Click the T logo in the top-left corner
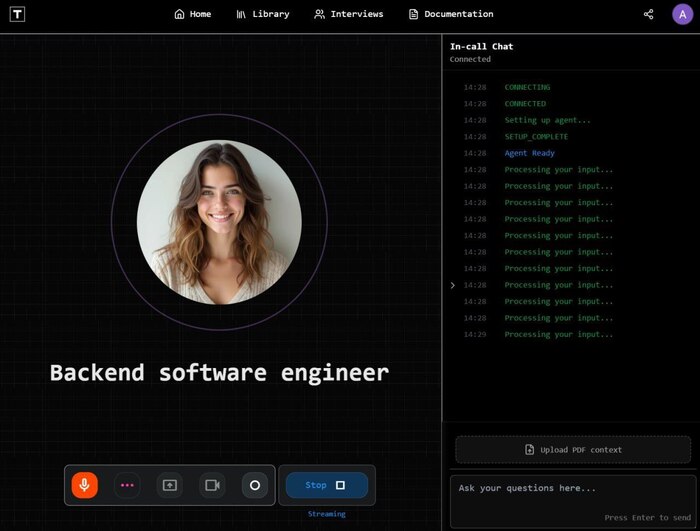The image size is (700, 531). pos(19,15)
